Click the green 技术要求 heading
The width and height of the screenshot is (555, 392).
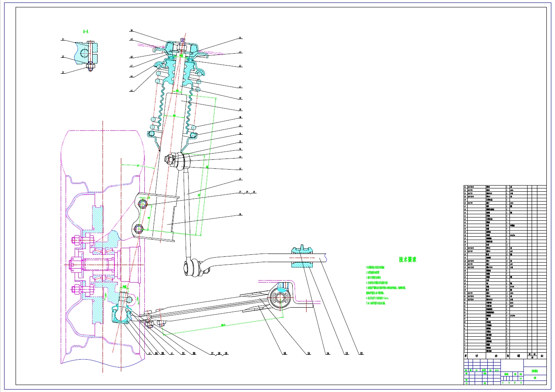[x=407, y=260]
